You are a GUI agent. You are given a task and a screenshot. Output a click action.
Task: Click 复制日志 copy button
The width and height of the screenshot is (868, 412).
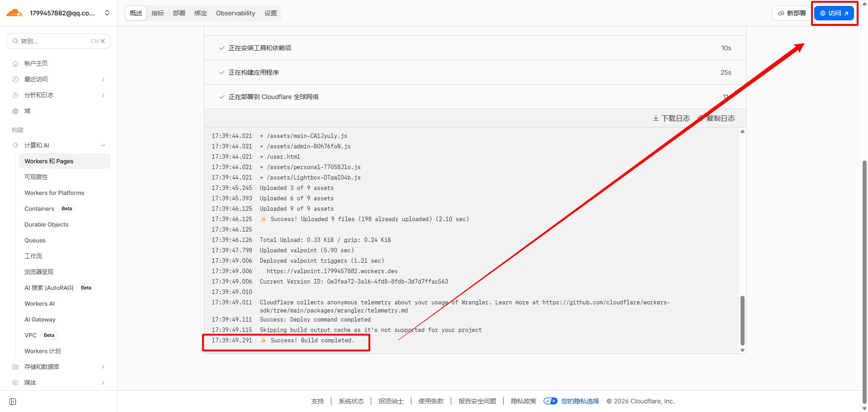717,118
